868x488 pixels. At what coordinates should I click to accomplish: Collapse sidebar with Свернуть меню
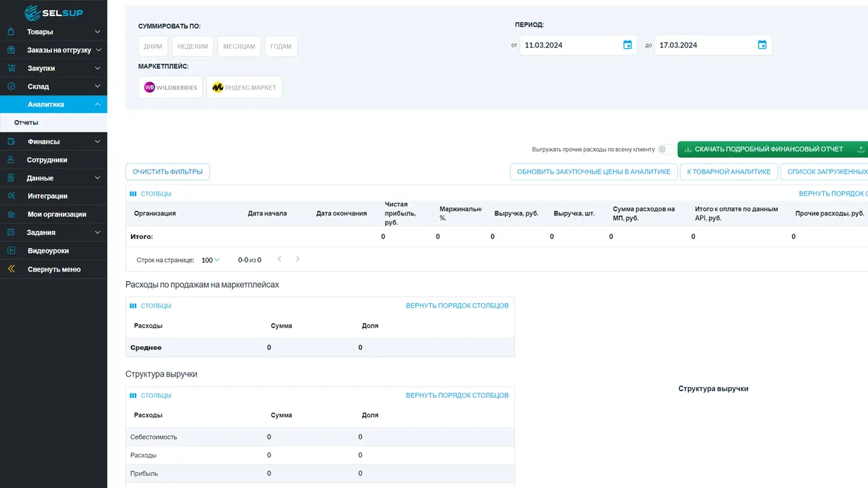coord(53,269)
